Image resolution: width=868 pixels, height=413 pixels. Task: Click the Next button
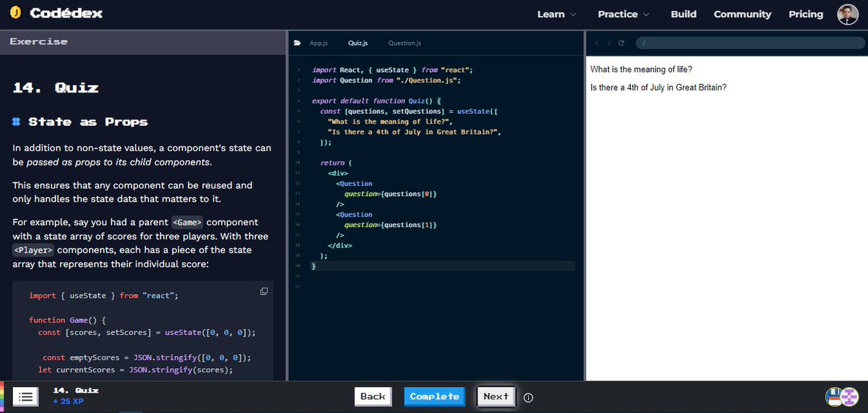496,396
